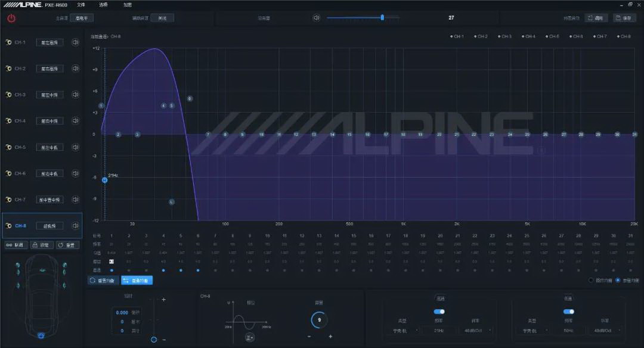Click the master volume slider track
Viewport: 644px width, 348px height.
(x=363, y=18)
